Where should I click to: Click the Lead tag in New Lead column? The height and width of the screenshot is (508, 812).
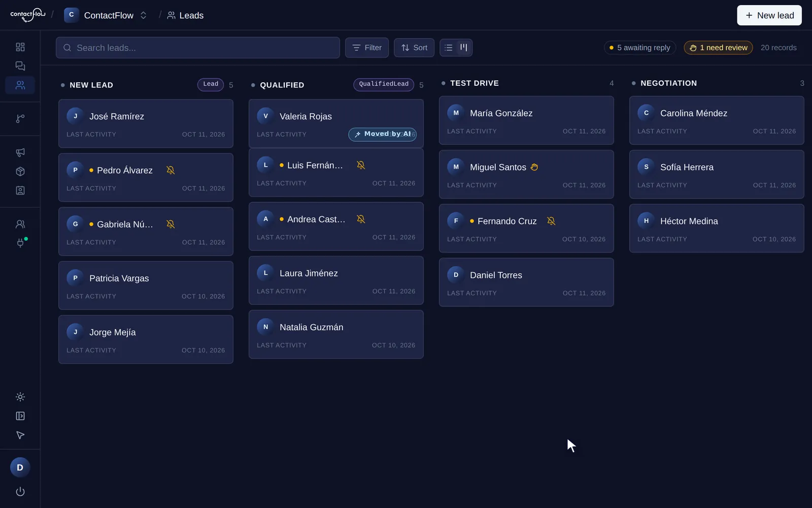[x=211, y=84]
